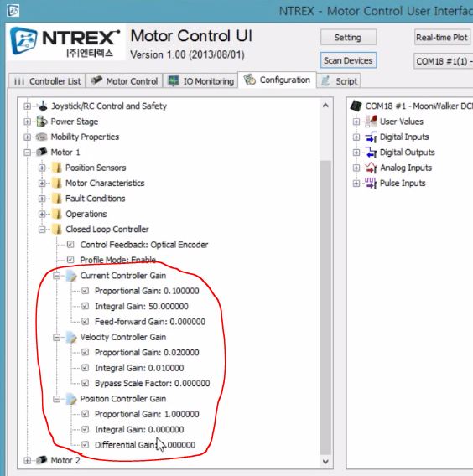
Task: Click the Closed Loop Controller folder icon
Action: 56,229
